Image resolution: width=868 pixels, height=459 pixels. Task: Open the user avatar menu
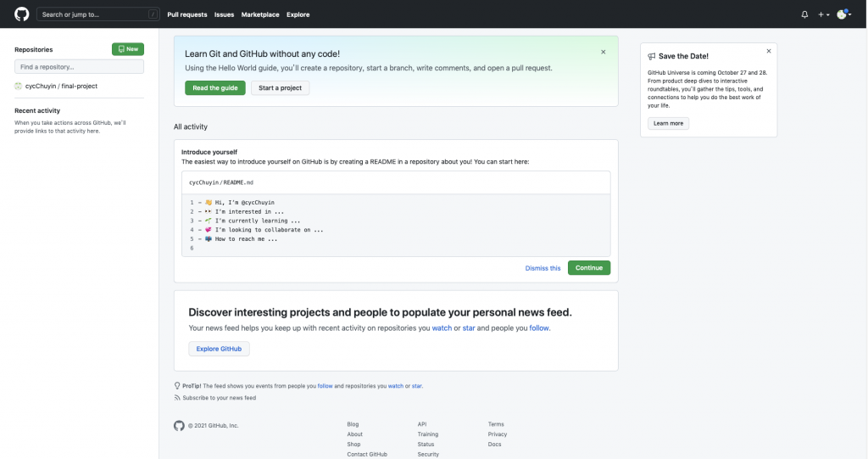(x=843, y=14)
